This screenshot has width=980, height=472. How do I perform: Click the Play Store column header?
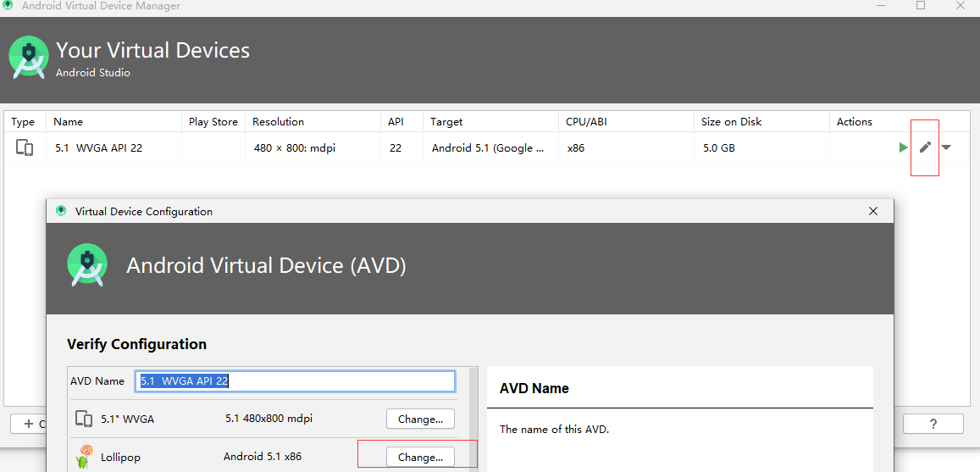point(213,122)
